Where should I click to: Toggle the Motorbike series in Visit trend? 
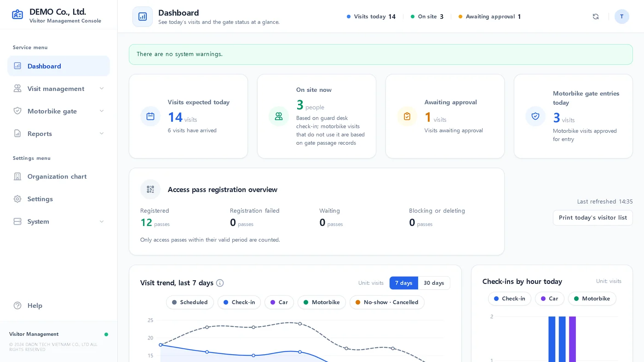click(322, 302)
